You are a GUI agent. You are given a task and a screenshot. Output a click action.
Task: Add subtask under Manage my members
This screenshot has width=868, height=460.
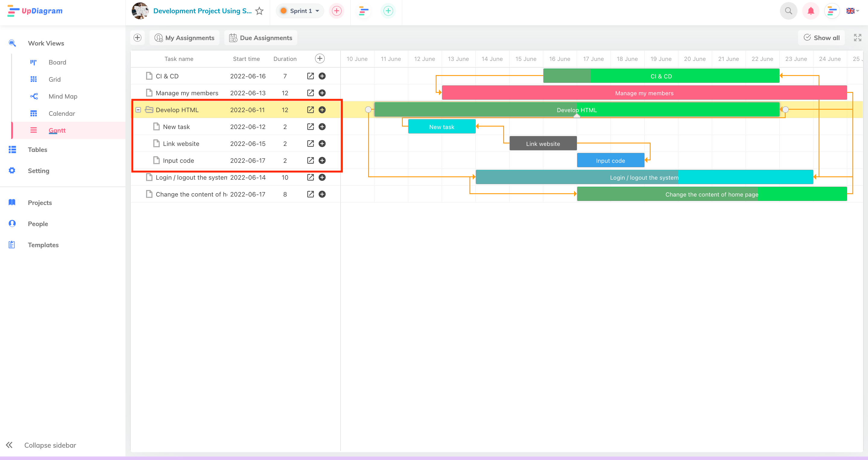(x=322, y=93)
